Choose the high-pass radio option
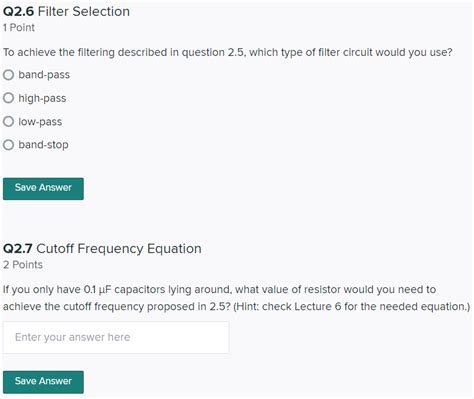The width and height of the screenshot is (474, 399). [x=9, y=98]
